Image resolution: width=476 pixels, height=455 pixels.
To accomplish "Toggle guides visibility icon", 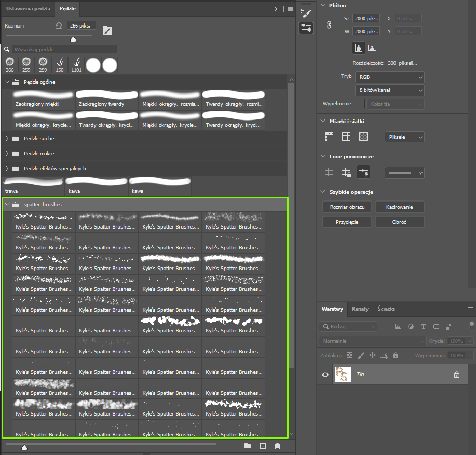I will [x=329, y=172].
